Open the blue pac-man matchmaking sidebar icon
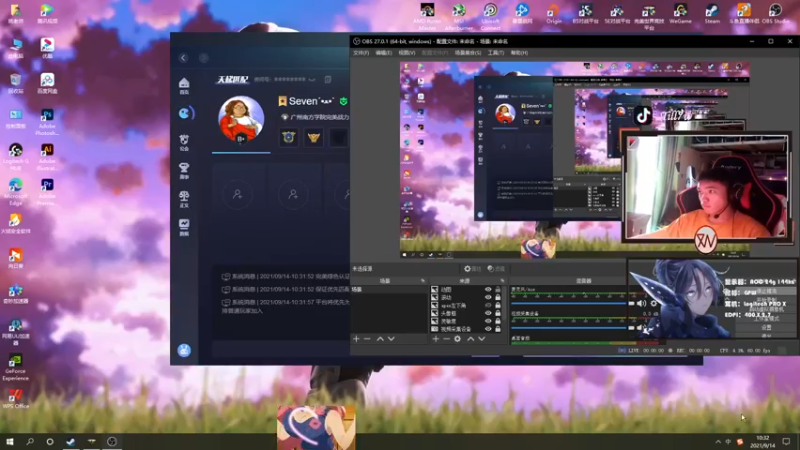Image resolution: width=800 pixels, height=450 pixels. click(185, 113)
